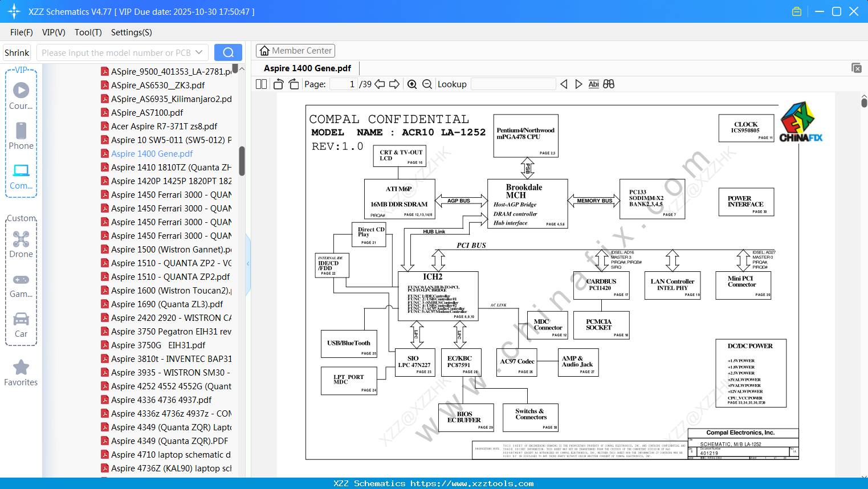Open ASpire_AS7100.pdf
Viewport: 868px width, 489px height.
tap(142, 113)
